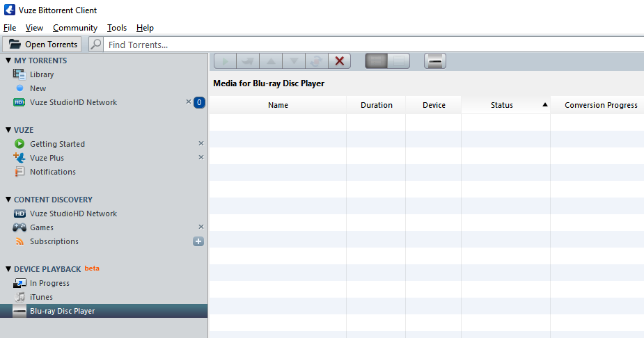This screenshot has width=644, height=338.
Task: Focus the Find Torrents search field
Action: click(374, 45)
